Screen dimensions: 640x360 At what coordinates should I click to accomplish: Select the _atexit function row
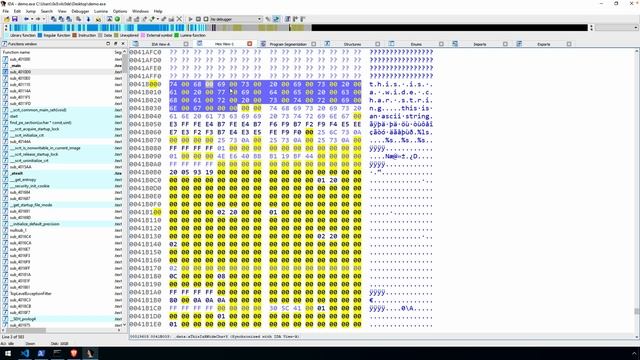pyautogui.click(x=62, y=173)
